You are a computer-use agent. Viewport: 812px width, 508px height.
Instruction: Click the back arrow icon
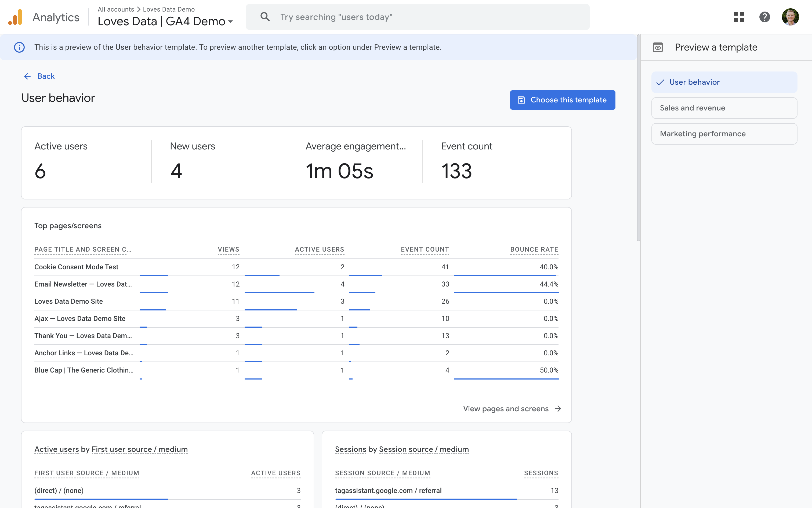tap(27, 76)
